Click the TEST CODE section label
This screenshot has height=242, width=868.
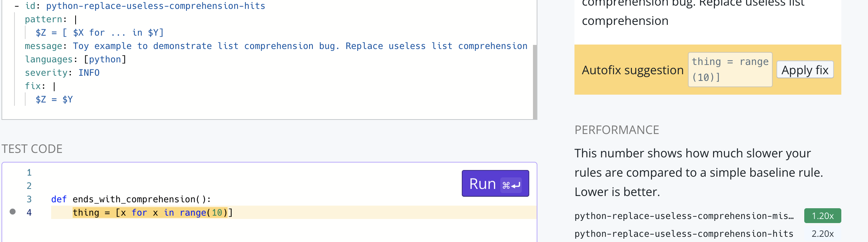coord(32,148)
